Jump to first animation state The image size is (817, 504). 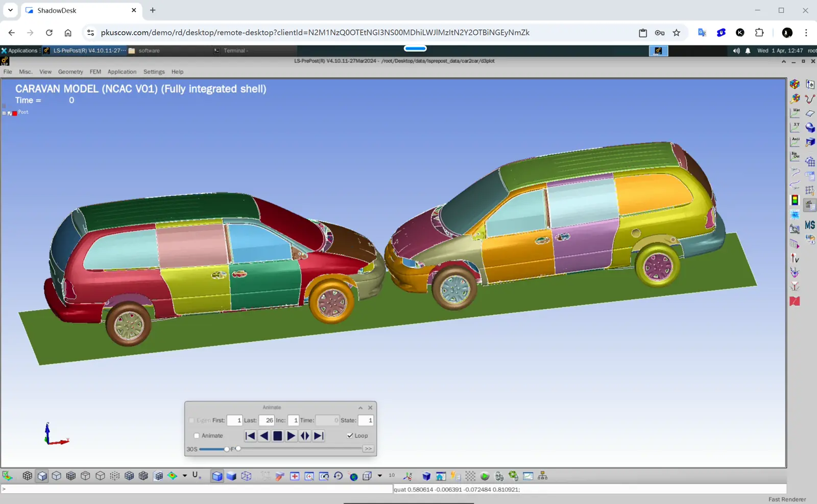[250, 436]
